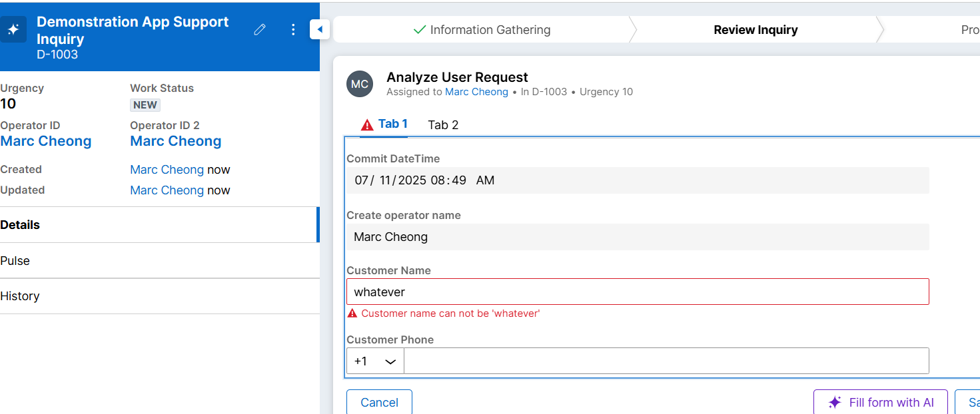Click the Demonstration App Support Inquiry title
This screenshot has height=414, width=980.
[x=133, y=30]
